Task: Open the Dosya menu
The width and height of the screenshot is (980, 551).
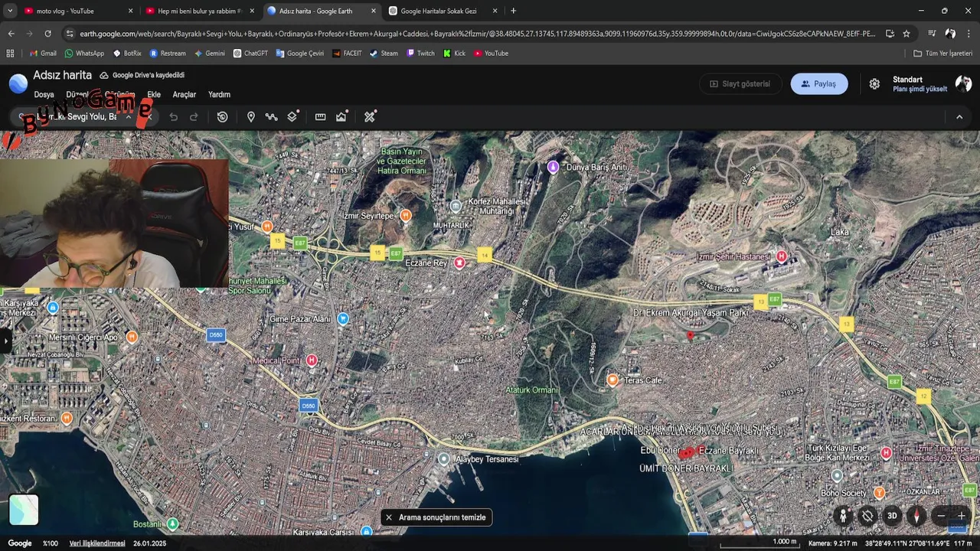Action: [44, 95]
